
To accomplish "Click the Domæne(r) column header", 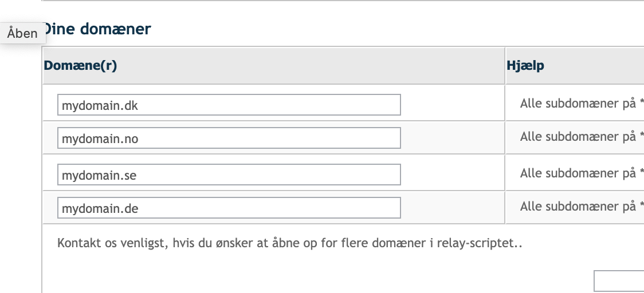I will coord(80,66).
